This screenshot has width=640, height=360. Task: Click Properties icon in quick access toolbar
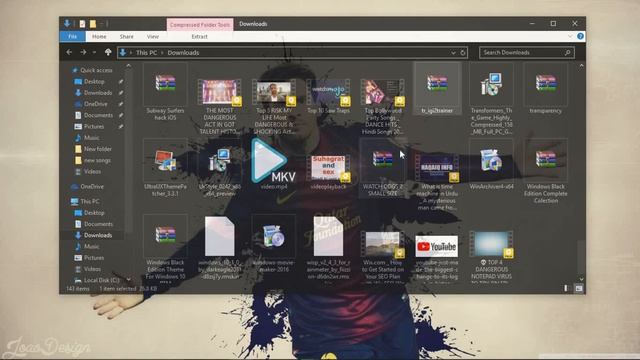point(82,24)
